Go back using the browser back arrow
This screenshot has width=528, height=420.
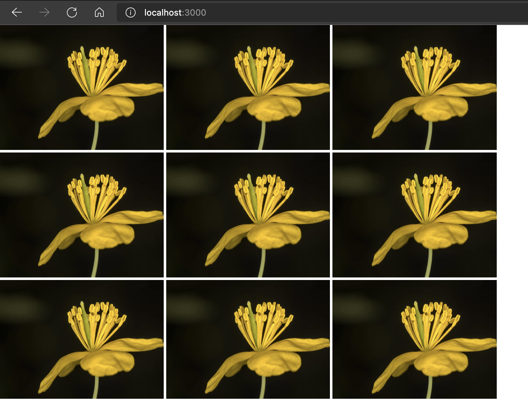17,12
